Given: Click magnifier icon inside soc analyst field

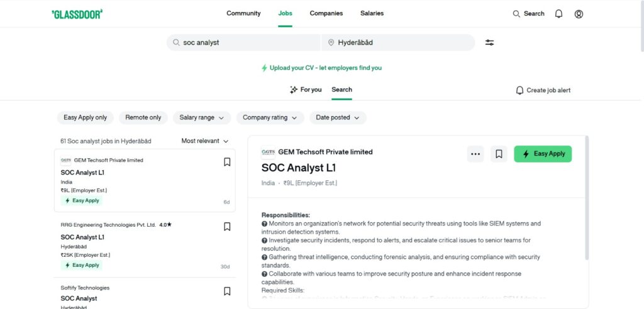Looking at the screenshot, I should 176,43.
